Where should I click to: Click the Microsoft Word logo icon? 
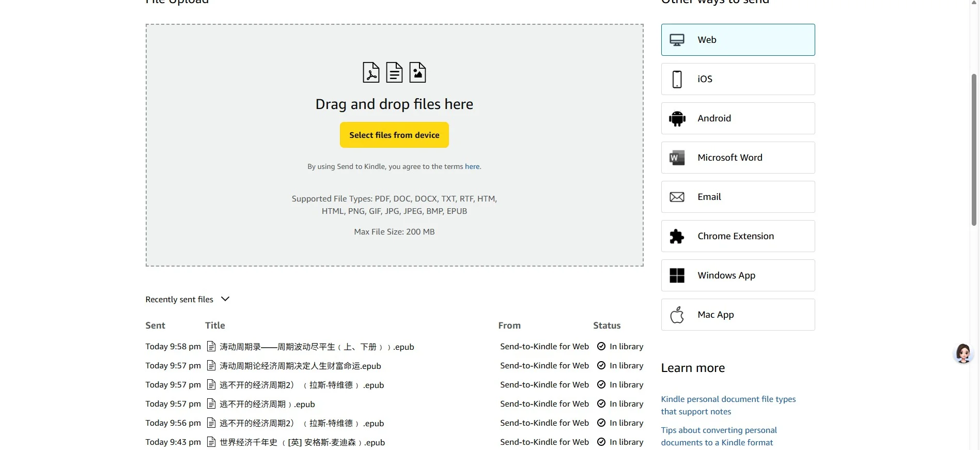click(x=677, y=158)
